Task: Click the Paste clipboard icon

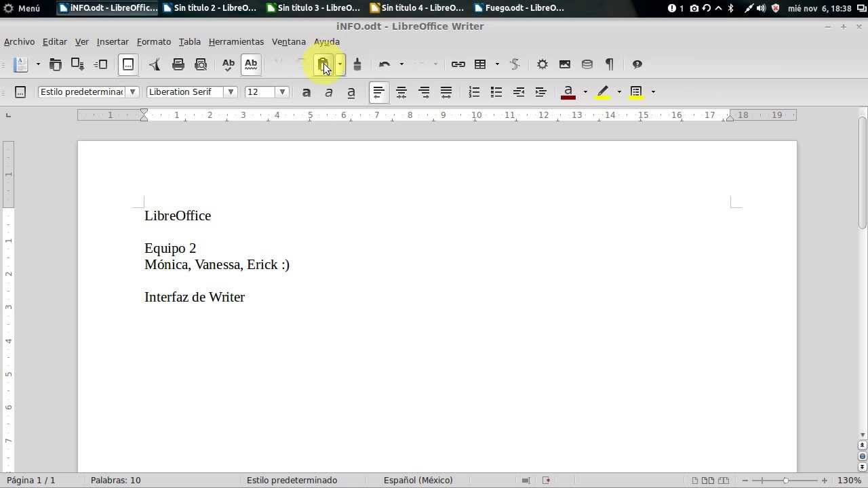Action: tap(323, 64)
